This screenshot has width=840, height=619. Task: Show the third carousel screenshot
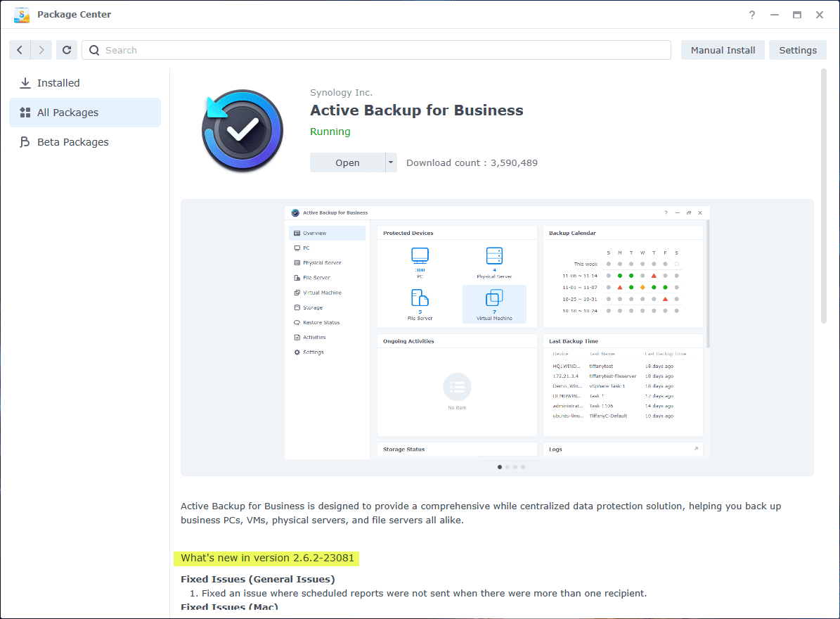coord(515,467)
